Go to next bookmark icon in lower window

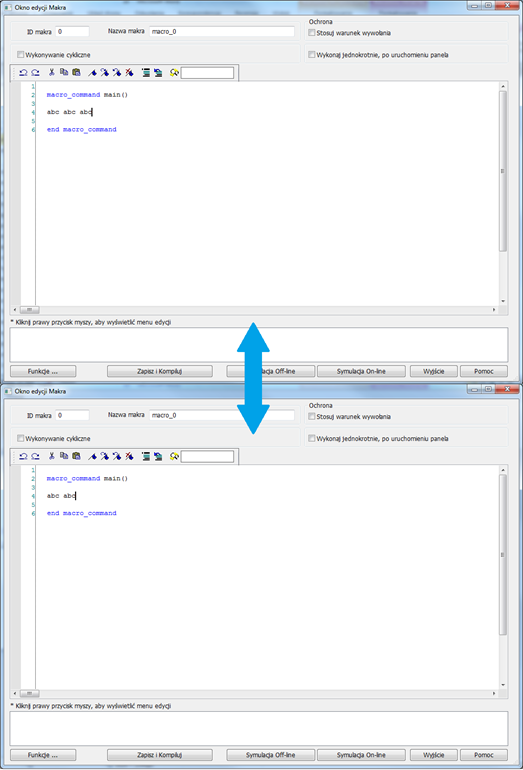click(x=105, y=456)
